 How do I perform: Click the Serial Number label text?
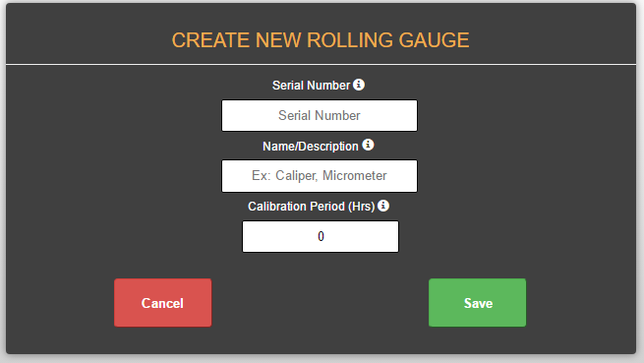click(311, 86)
